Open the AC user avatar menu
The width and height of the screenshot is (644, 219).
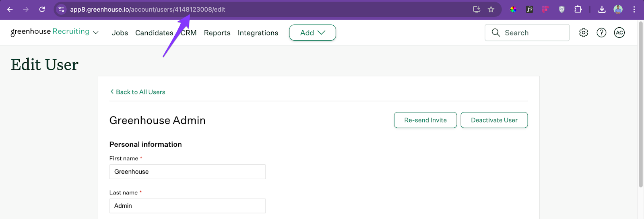[619, 33]
